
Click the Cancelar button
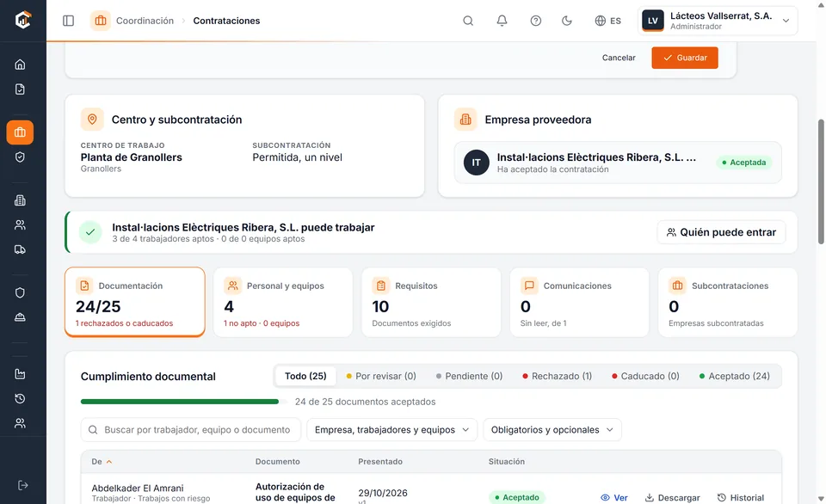click(x=619, y=58)
